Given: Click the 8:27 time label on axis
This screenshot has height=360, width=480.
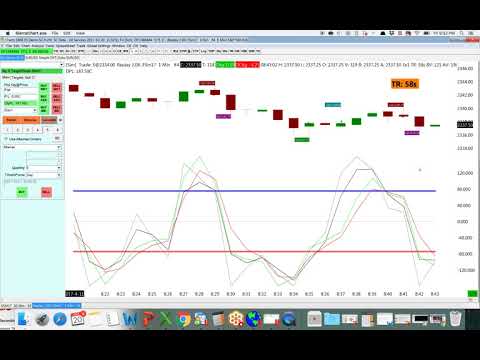Looking at the screenshot, I should [183, 294].
